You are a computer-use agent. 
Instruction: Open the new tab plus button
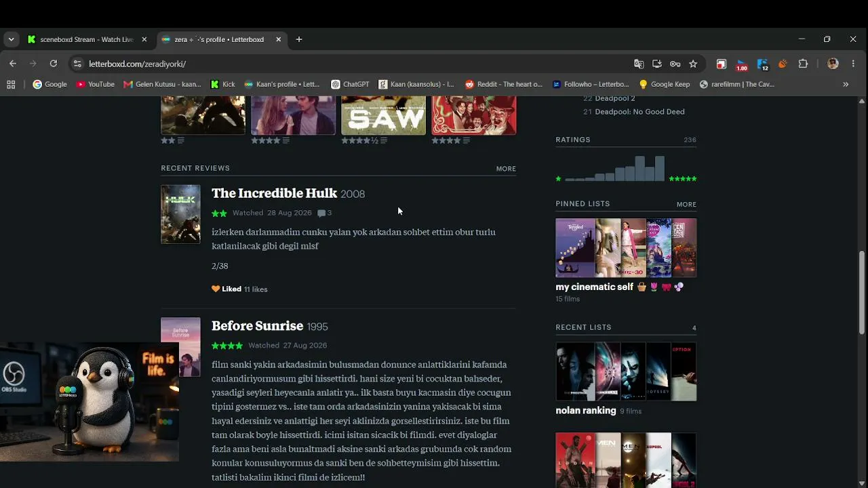coord(299,39)
